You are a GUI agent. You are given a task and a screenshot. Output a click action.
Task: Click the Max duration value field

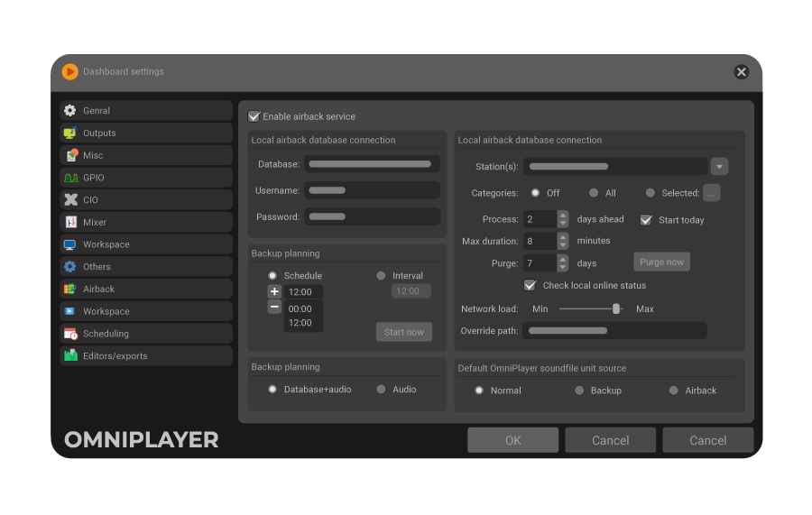pyautogui.click(x=540, y=241)
